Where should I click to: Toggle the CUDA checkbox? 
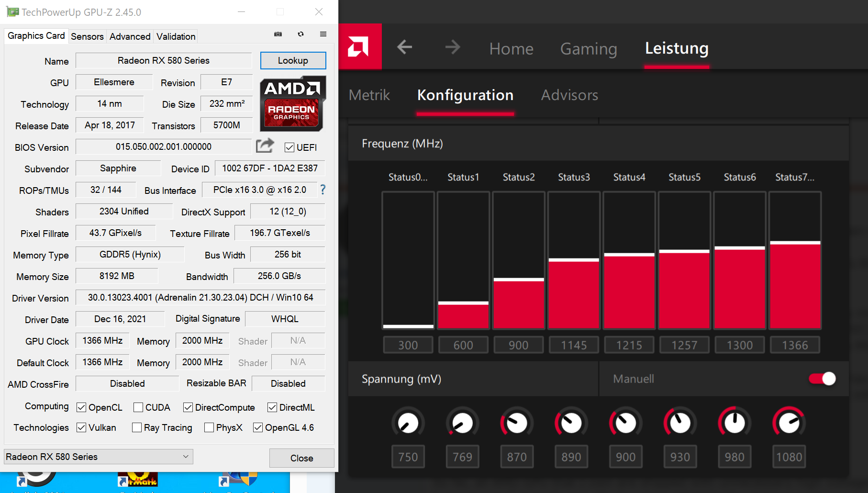(138, 407)
